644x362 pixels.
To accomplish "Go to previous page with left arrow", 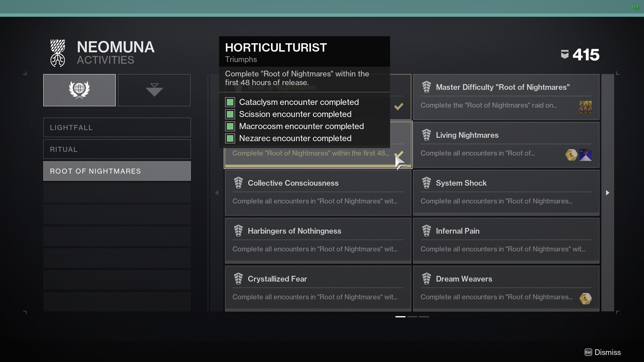I will [x=217, y=193].
